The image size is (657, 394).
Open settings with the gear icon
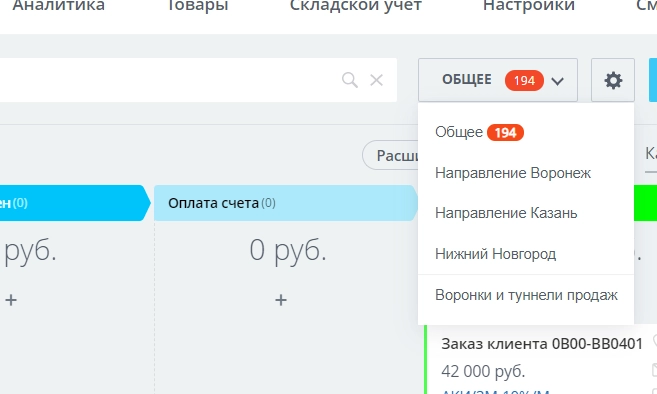(x=613, y=80)
